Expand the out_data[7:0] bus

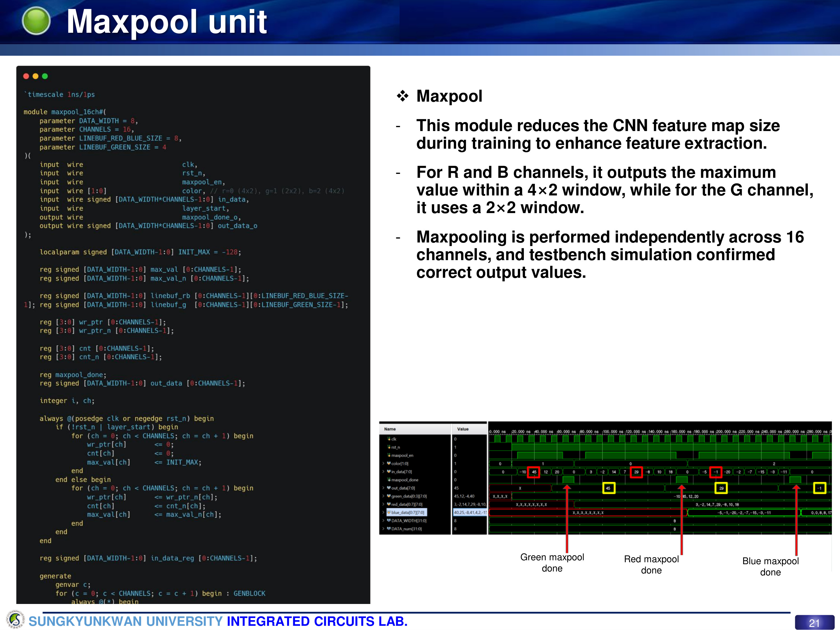[384, 487]
